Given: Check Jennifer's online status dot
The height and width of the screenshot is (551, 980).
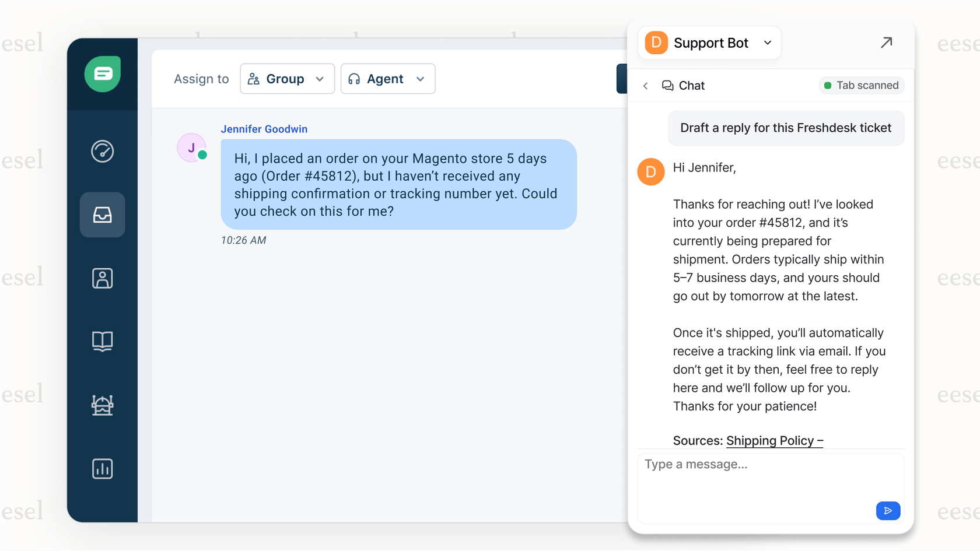Looking at the screenshot, I should pos(202,155).
